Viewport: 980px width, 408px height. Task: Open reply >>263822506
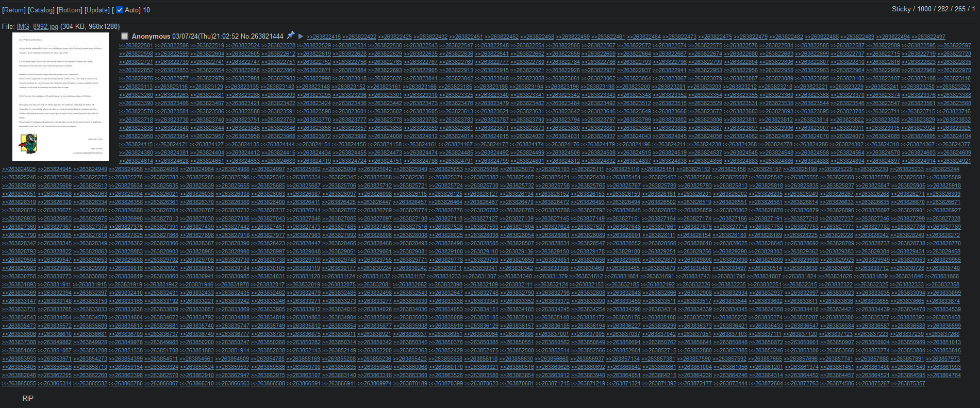click(x=172, y=45)
